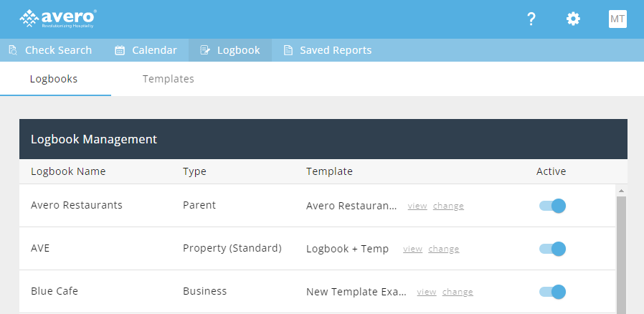
Task: Disable the AVE logbook Active toggle
Action: pos(553,249)
